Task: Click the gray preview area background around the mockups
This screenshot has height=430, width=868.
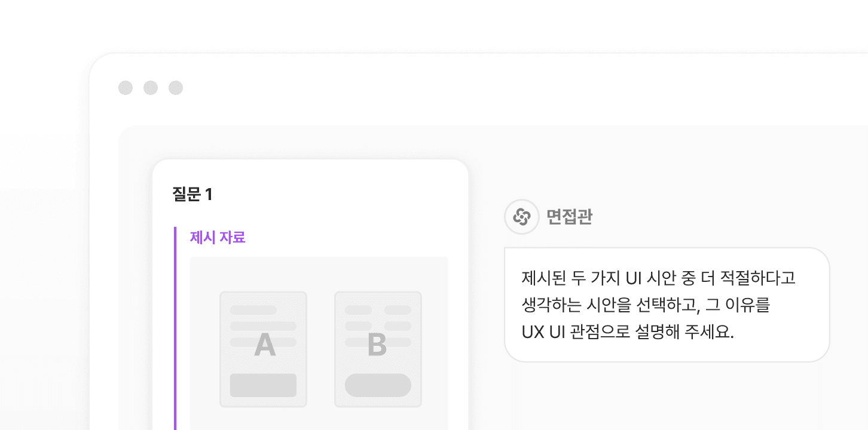Action: 320,275
